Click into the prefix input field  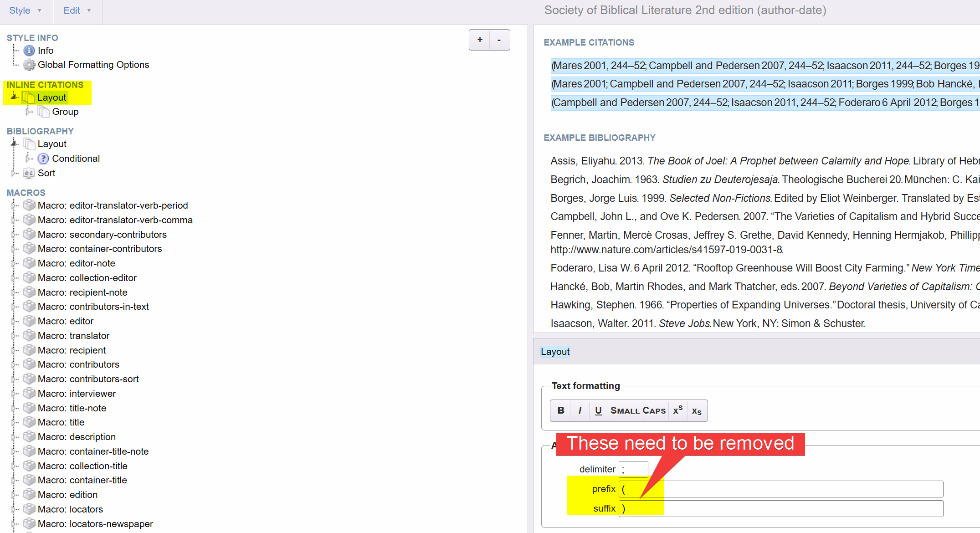click(x=780, y=489)
